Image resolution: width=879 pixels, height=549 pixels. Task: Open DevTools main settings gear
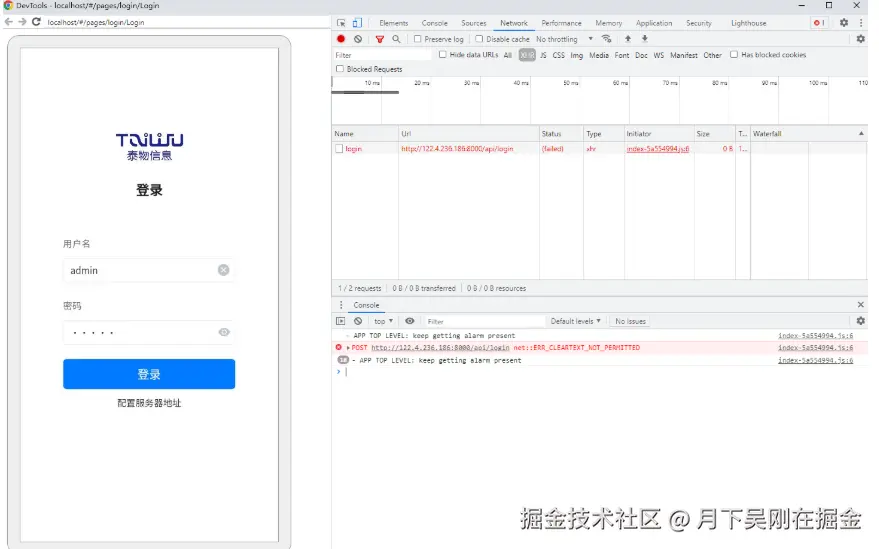coord(844,22)
